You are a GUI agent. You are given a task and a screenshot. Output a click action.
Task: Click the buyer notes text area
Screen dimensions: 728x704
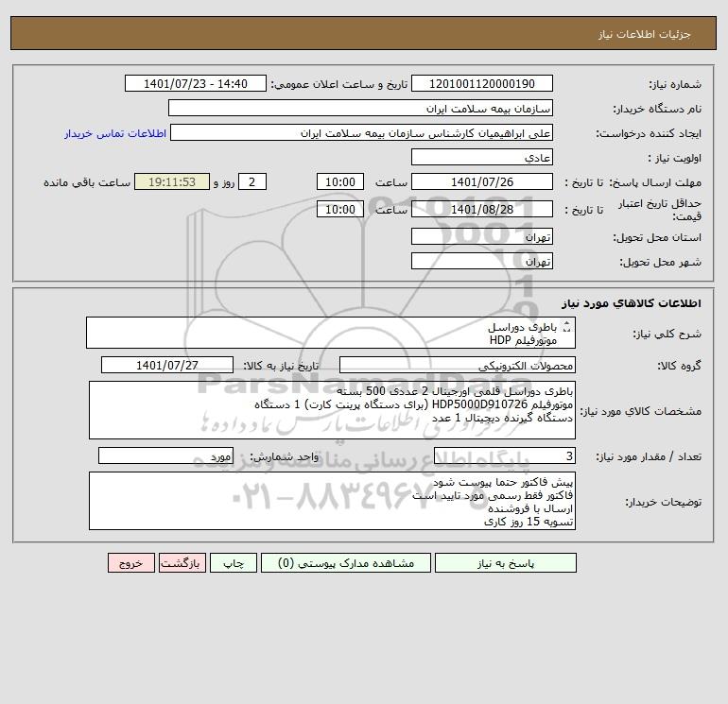point(332,501)
